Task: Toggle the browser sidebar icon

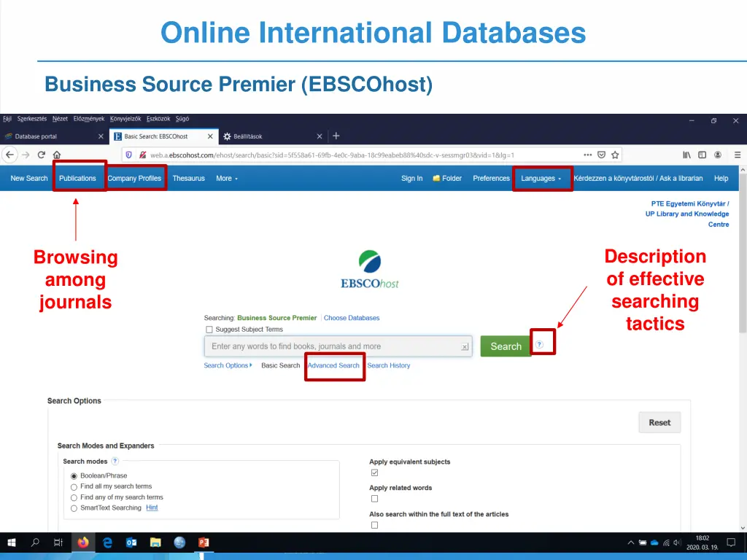Action: tap(703, 155)
